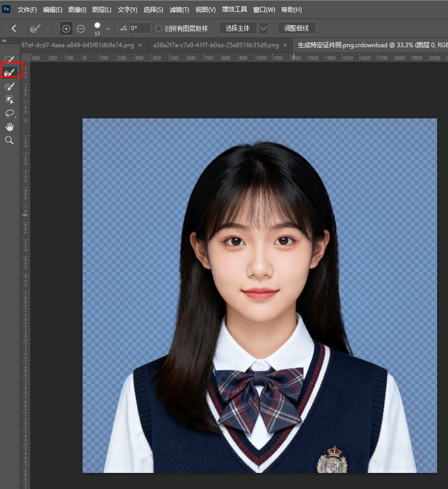Screen dimensions: 448x489
Task: Open the 滤镜(T) menu
Action: click(179, 10)
